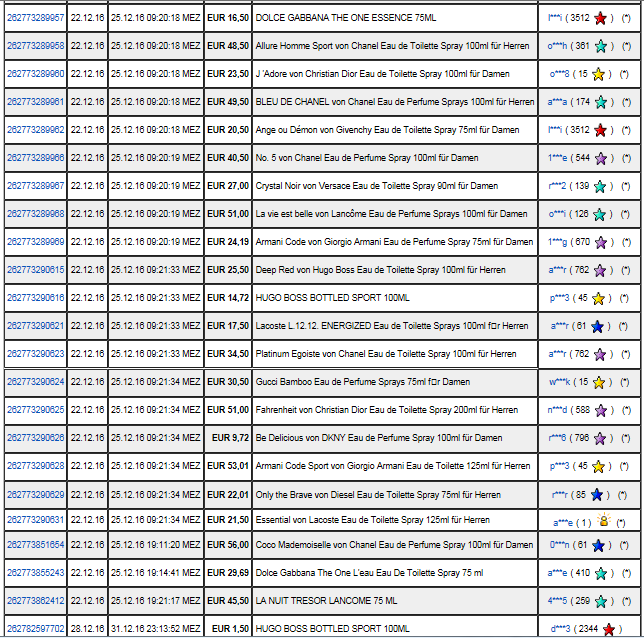Click turquoise star in BLEU DE CHANEL row
The width and height of the screenshot is (644, 638).
click(600, 102)
